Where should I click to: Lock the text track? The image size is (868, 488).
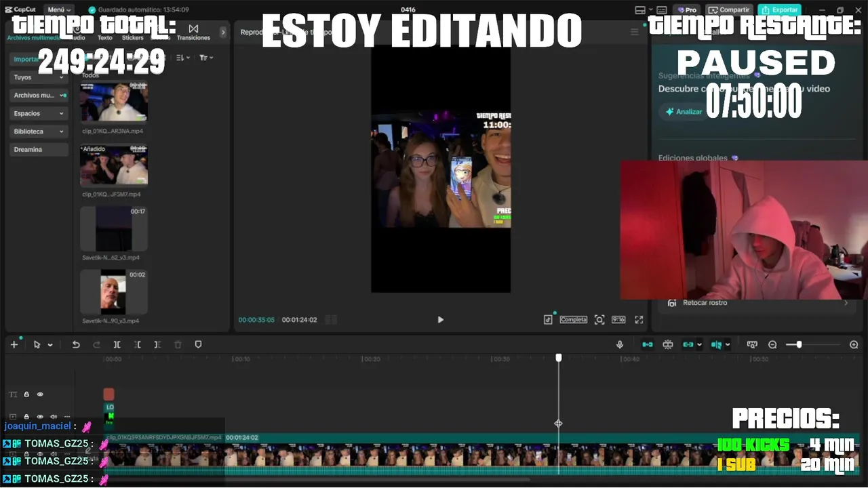click(x=26, y=394)
